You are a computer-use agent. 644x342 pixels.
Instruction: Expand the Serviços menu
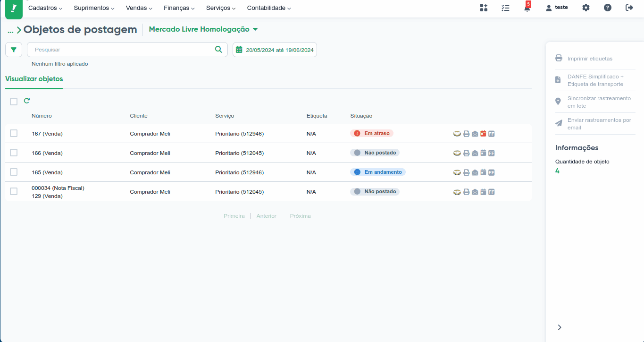[221, 8]
